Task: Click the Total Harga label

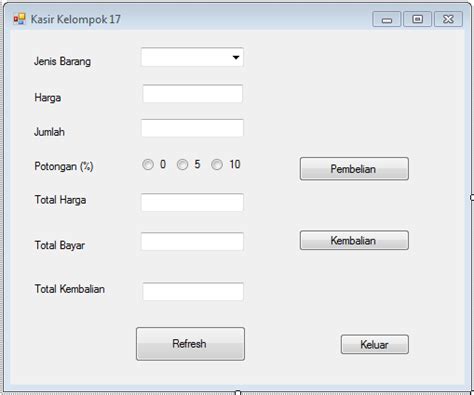Action: click(60, 200)
